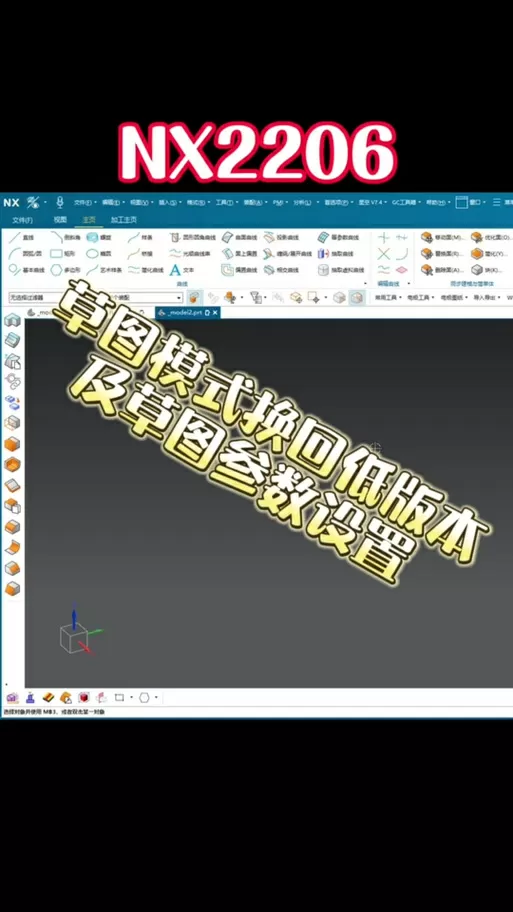Select the 直线 line tool

pos(22,237)
